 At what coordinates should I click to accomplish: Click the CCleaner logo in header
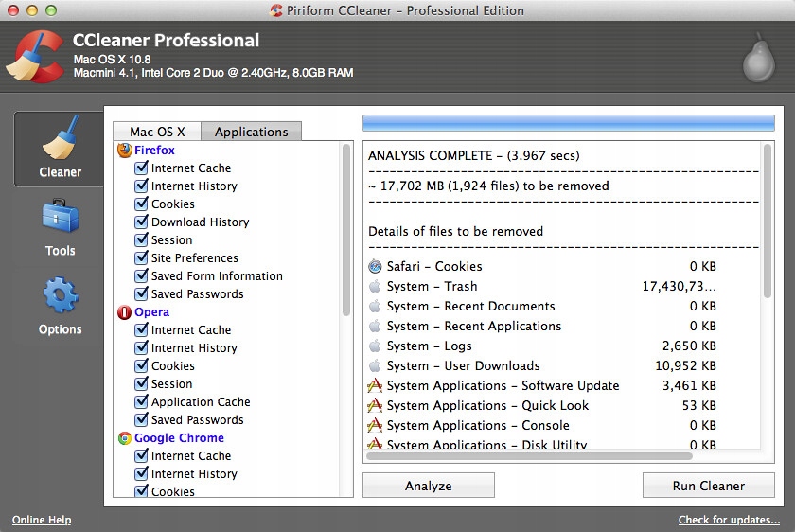point(35,59)
